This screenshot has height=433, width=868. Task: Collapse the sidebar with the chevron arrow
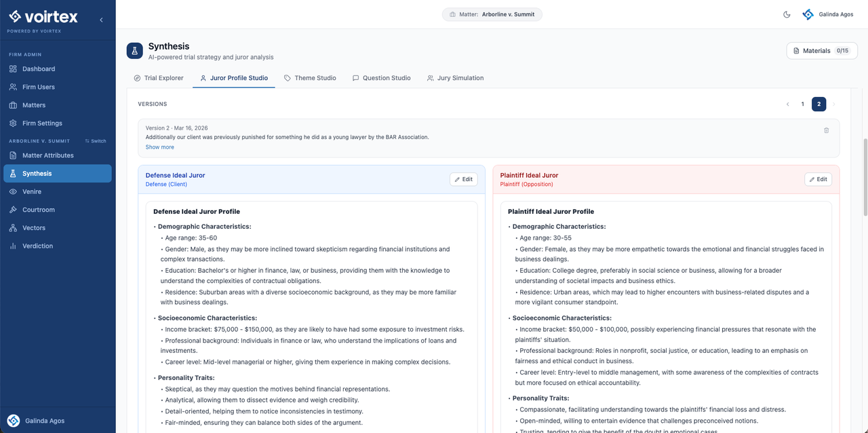[101, 20]
